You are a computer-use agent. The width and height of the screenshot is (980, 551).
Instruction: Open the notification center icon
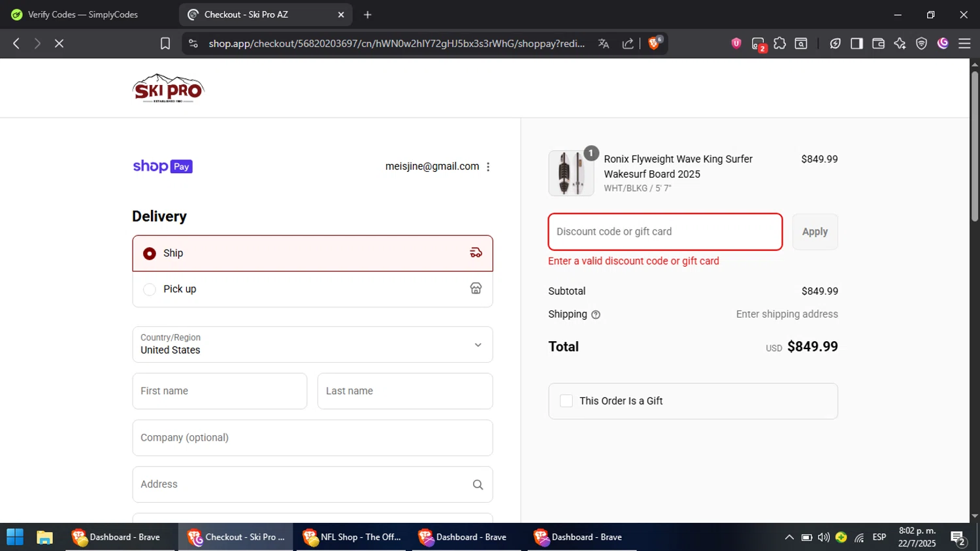pos(958,537)
